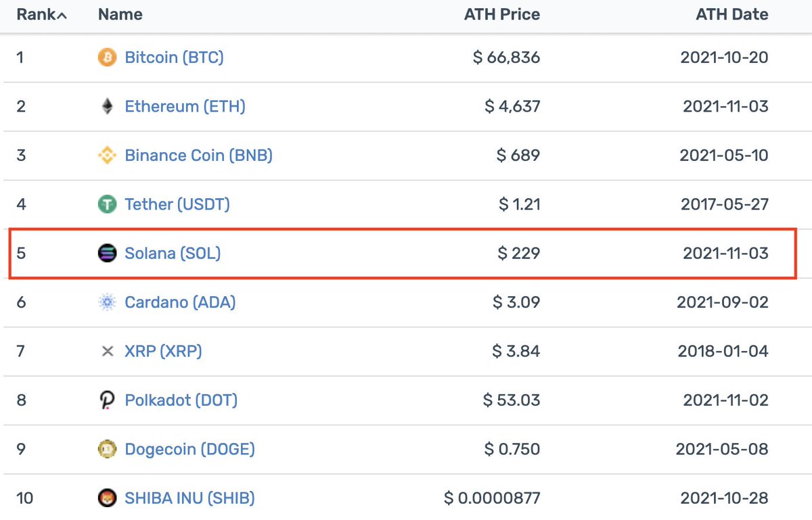Sort by the Name column header
Image resolution: width=812 pixels, height=520 pixels.
120,15
